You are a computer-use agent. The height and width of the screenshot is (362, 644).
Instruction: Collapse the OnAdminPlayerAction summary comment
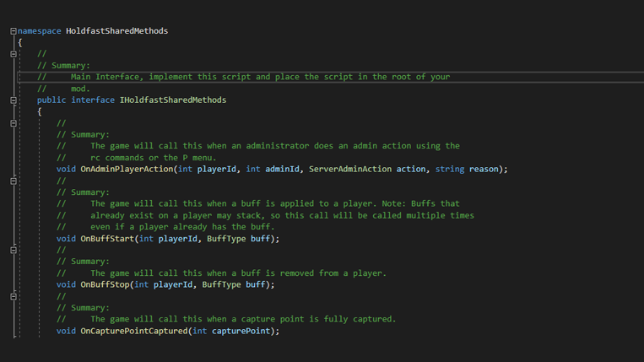[14, 123]
